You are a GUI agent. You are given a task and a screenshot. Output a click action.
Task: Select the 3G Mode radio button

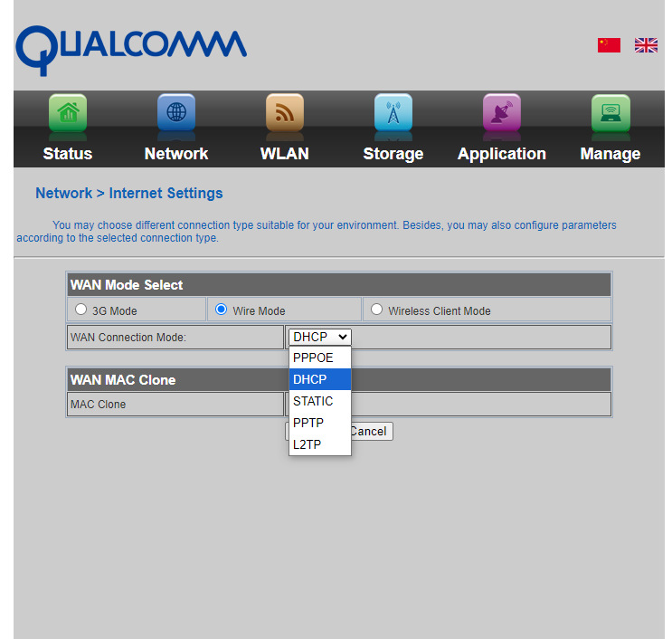[x=81, y=310]
